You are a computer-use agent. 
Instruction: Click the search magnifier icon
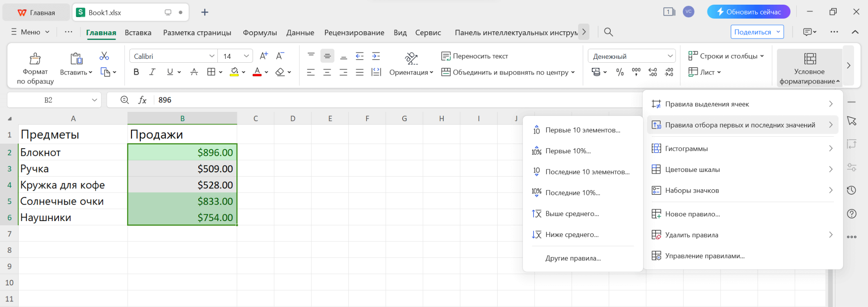(x=608, y=32)
